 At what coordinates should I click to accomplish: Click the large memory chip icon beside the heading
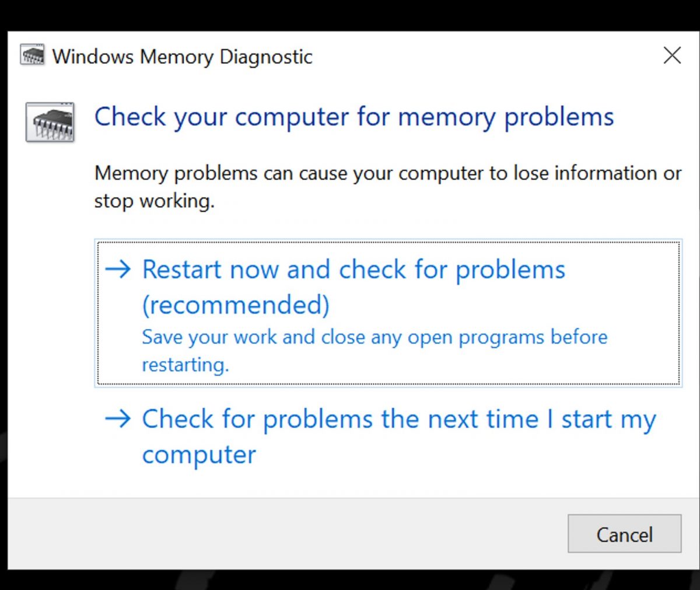(50, 122)
